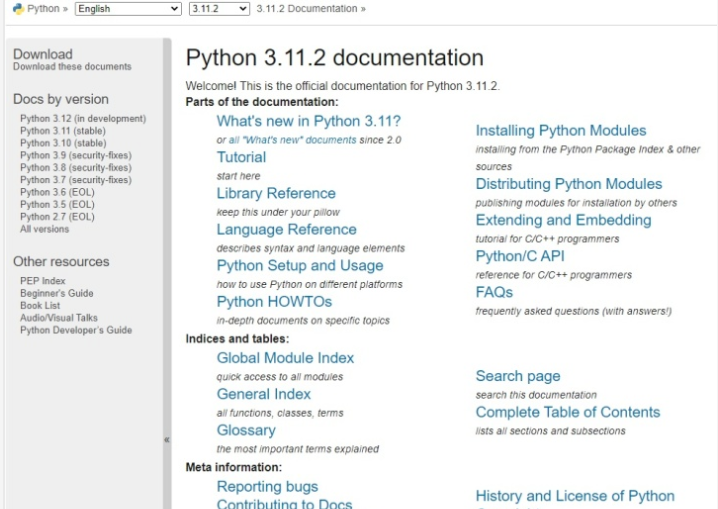
Task: Open the Glossary link
Action: click(x=246, y=431)
